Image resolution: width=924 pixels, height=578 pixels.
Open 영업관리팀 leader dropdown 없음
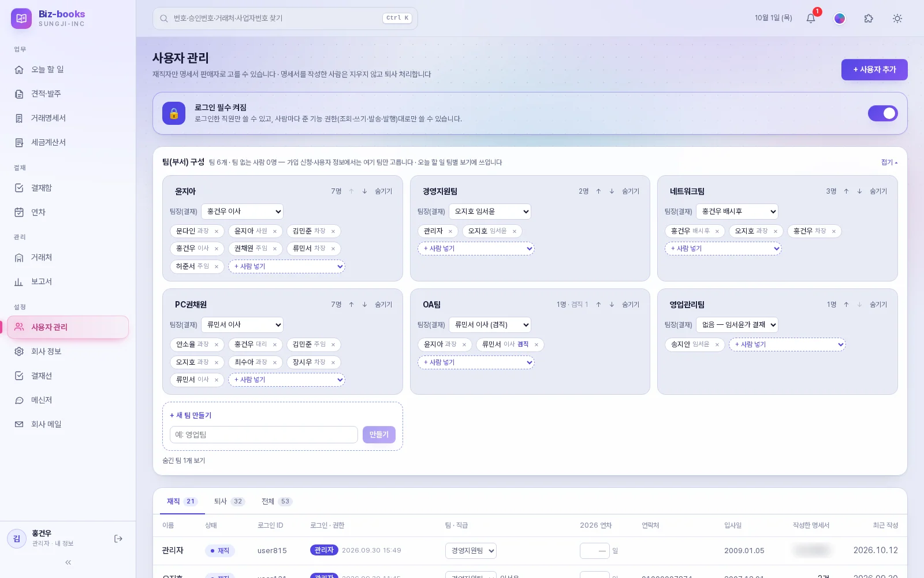(737, 325)
